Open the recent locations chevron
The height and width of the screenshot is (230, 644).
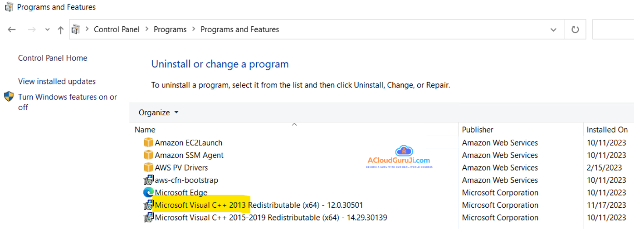(x=47, y=29)
